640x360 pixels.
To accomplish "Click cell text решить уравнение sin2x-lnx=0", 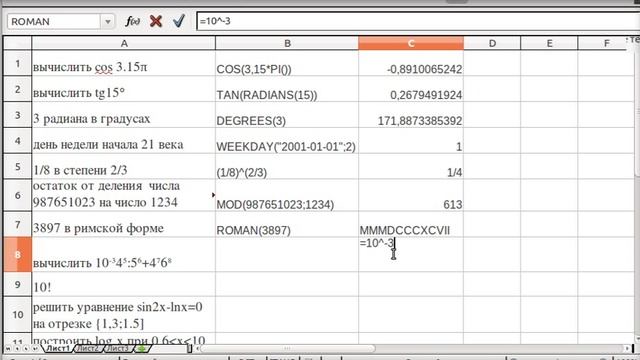I will pos(118,307).
